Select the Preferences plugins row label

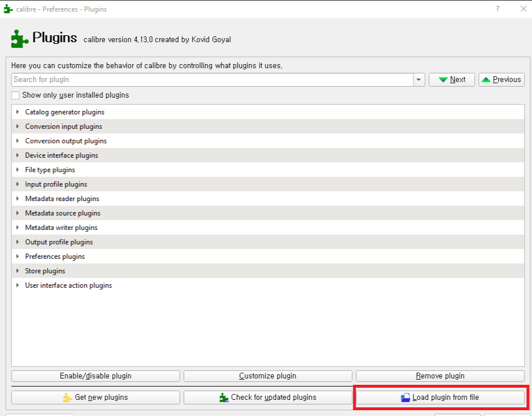55,257
